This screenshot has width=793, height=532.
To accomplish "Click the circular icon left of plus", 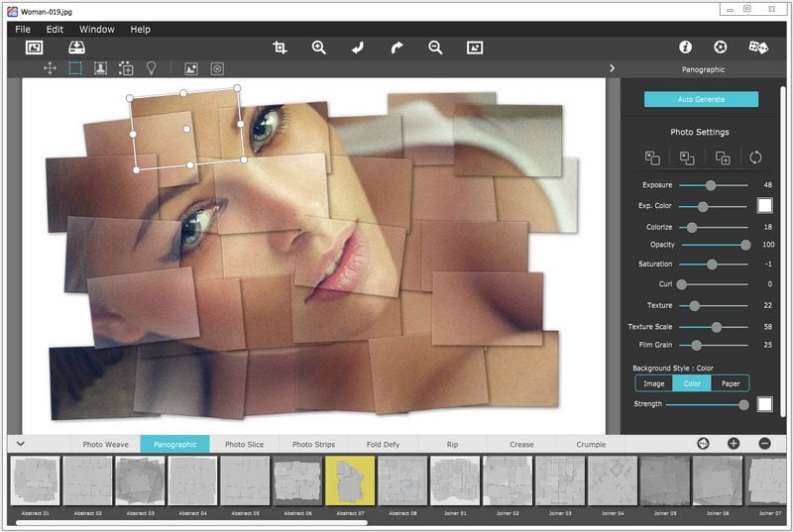I will pos(703,444).
